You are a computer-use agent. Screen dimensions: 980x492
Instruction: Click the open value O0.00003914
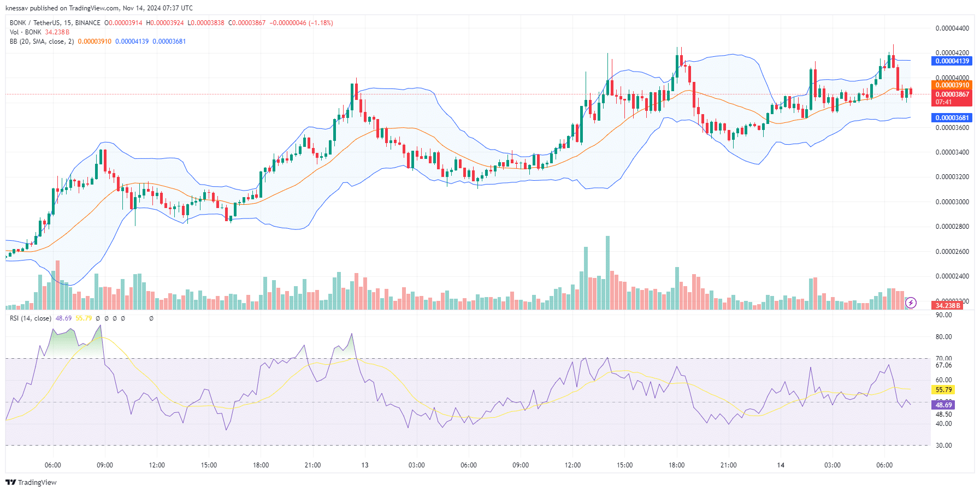pos(123,23)
